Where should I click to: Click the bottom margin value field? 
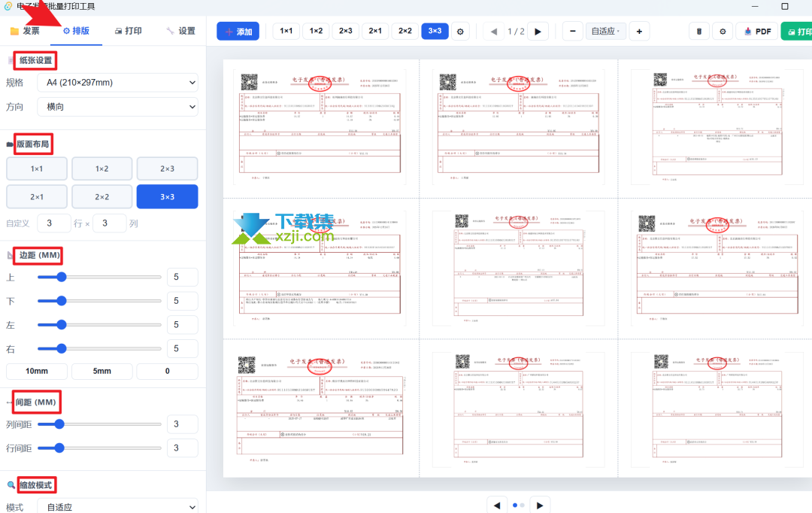(182, 301)
